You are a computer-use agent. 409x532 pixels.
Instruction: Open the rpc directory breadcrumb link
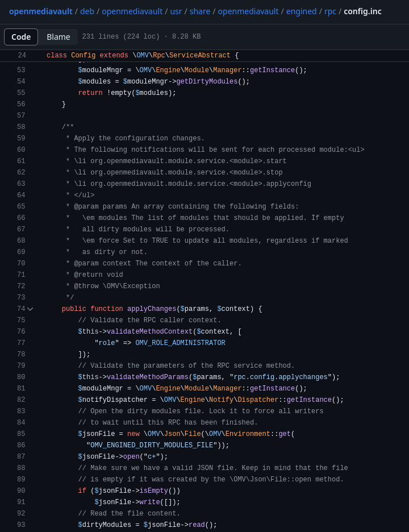[x=330, y=11]
